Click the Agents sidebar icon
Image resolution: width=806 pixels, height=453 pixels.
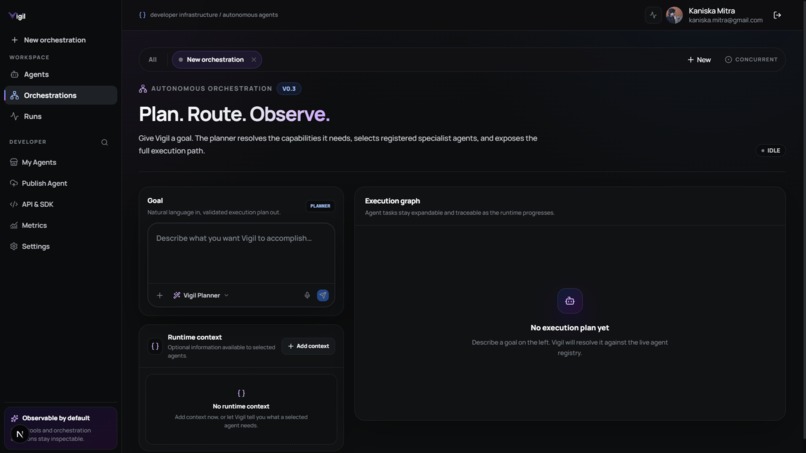(x=14, y=75)
